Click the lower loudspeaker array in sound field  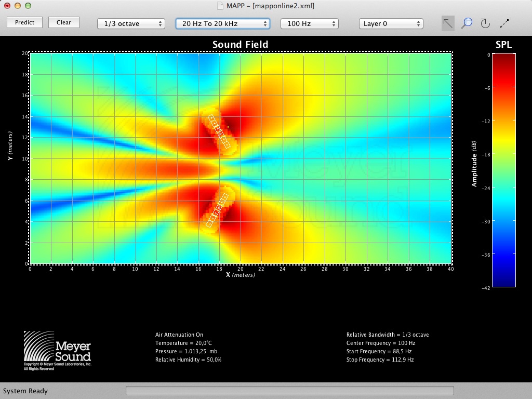click(217, 210)
